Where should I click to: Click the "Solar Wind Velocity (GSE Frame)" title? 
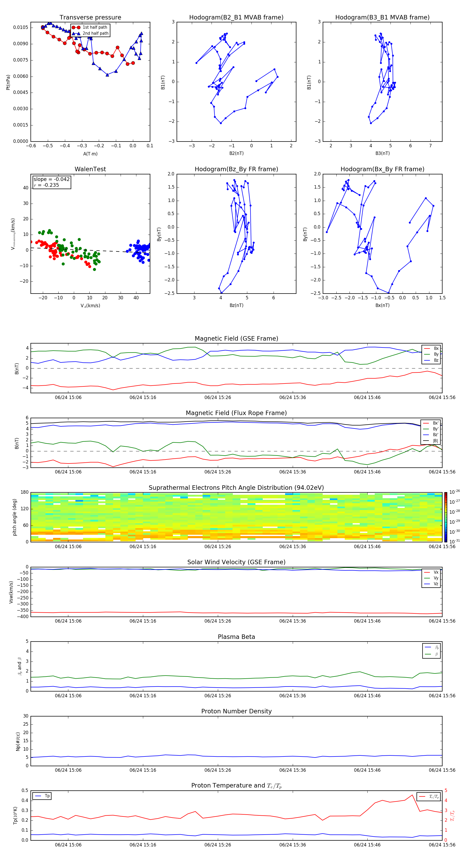click(x=236, y=562)
